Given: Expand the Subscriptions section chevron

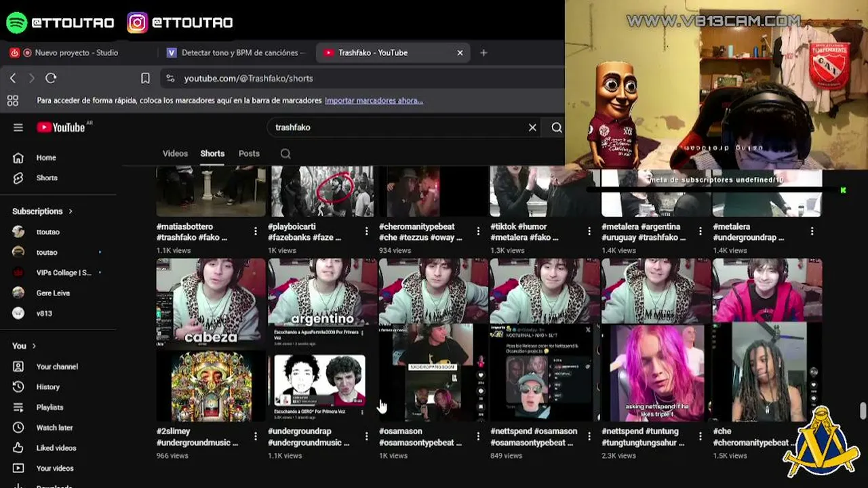Looking at the screenshot, I should (70, 211).
